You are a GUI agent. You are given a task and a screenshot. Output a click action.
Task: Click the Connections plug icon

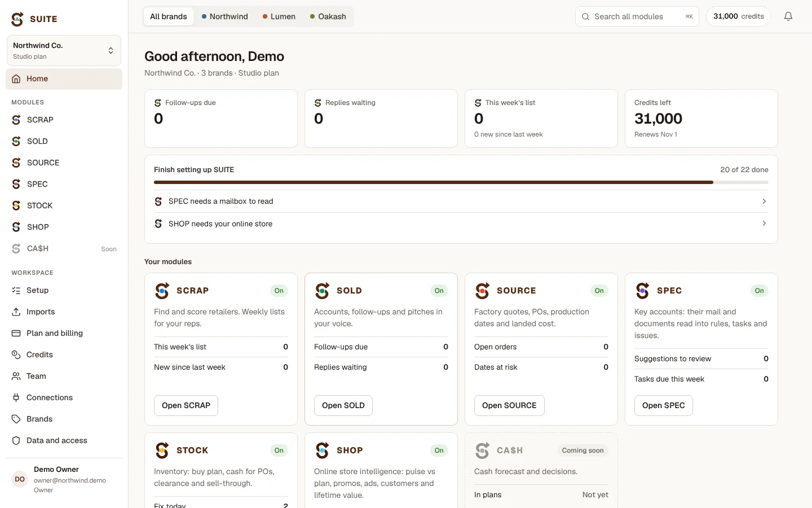16,397
